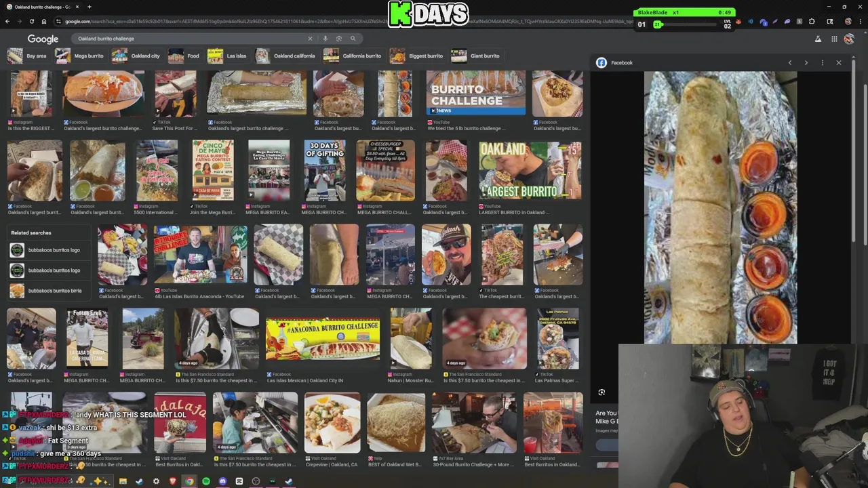Click the Bay area filter chip
Image resolution: width=868 pixels, height=488 pixels.
coord(28,56)
